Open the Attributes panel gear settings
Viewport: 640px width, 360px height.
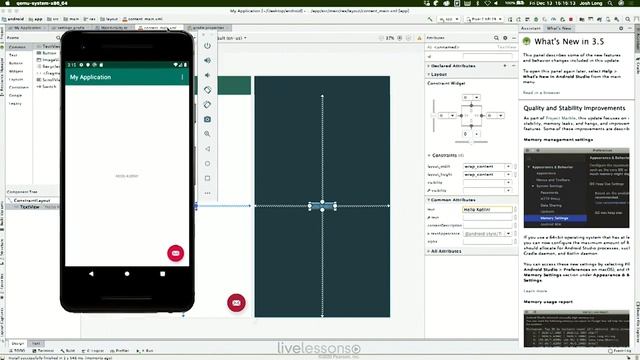coord(505,38)
